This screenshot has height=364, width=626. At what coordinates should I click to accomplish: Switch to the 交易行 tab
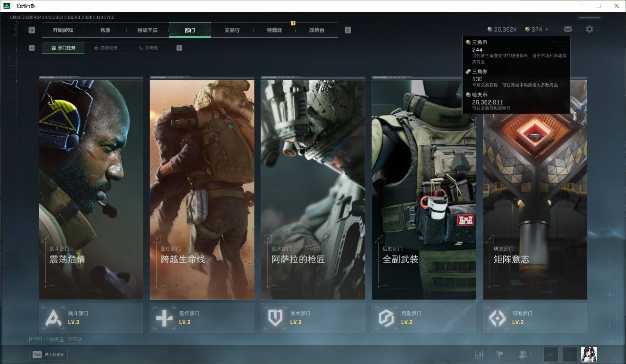[x=232, y=30]
